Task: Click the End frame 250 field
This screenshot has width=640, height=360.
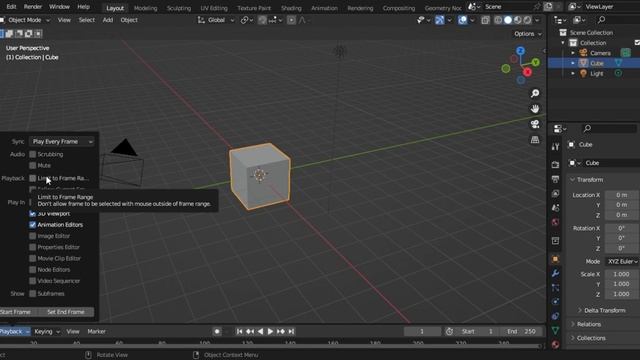Action: click(522, 331)
